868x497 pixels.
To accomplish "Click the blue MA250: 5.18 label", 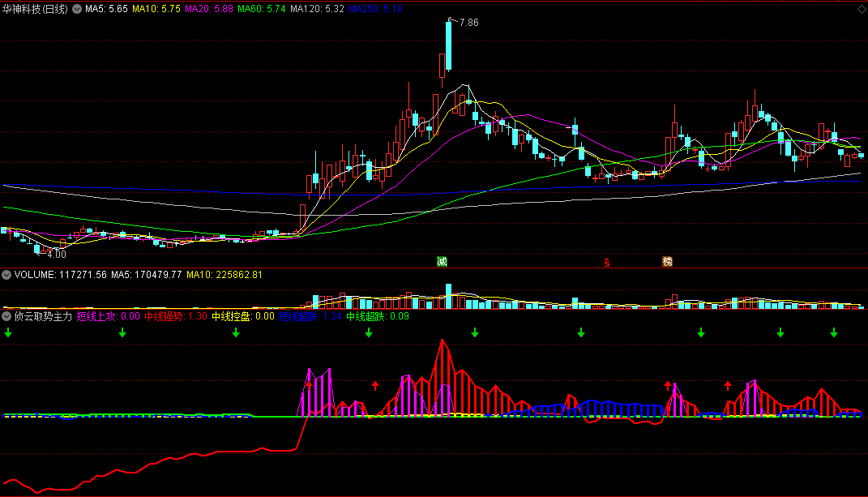I will [x=375, y=9].
